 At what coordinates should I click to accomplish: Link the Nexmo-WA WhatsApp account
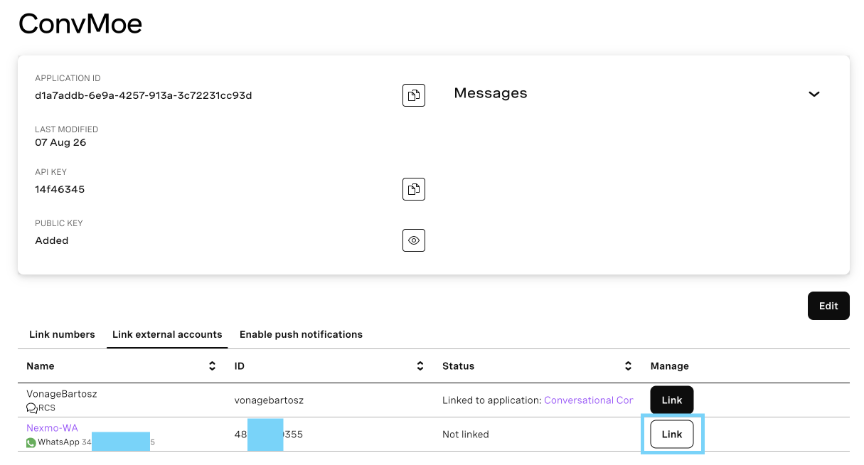[x=672, y=434]
